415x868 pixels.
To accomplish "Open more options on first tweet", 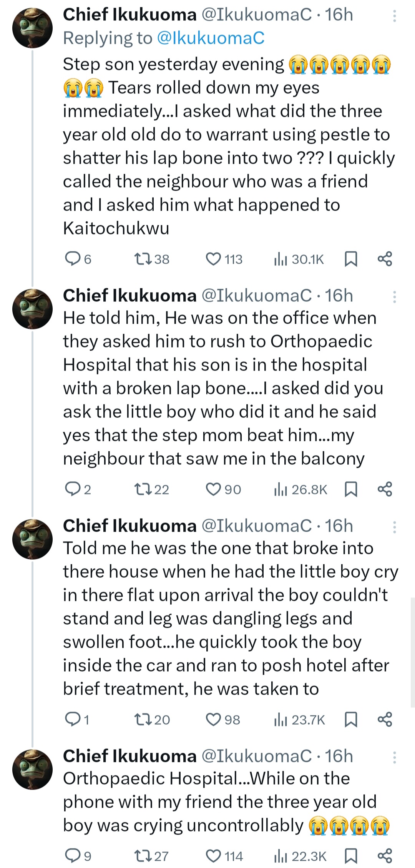I will pyautogui.click(x=395, y=16).
